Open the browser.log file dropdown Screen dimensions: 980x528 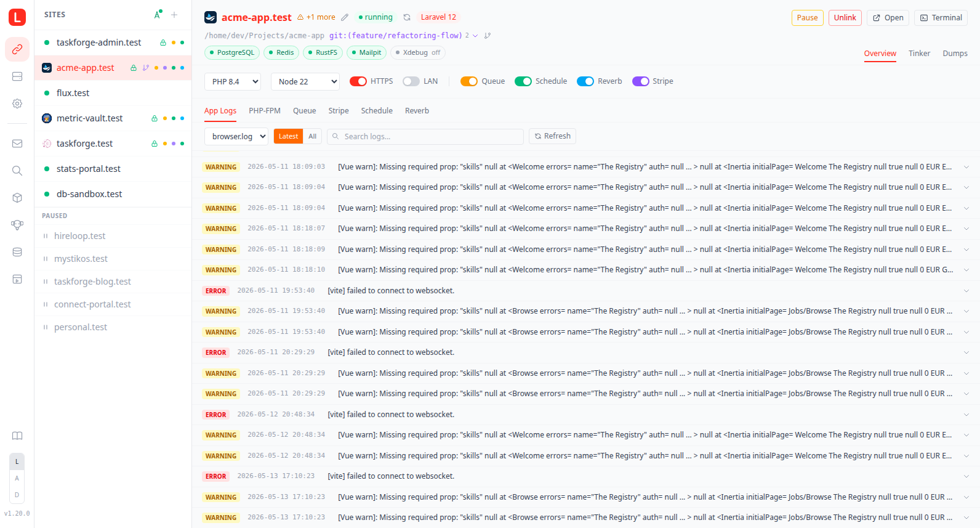tap(236, 136)
